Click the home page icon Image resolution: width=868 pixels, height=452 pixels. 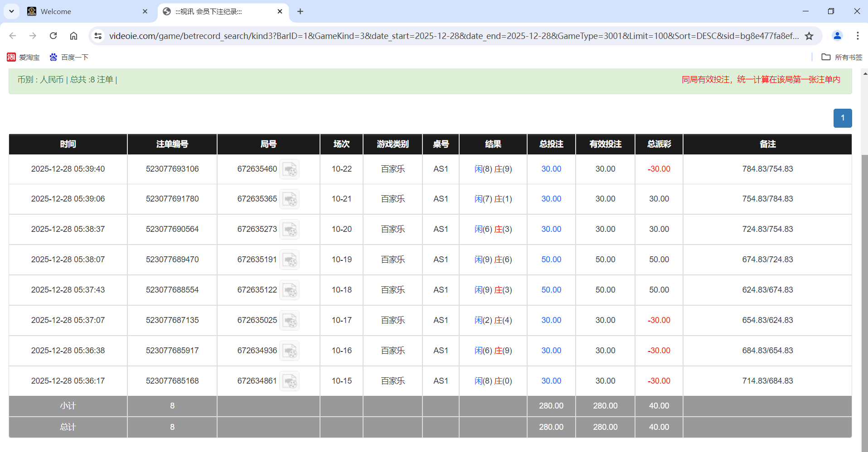[73, 36]
